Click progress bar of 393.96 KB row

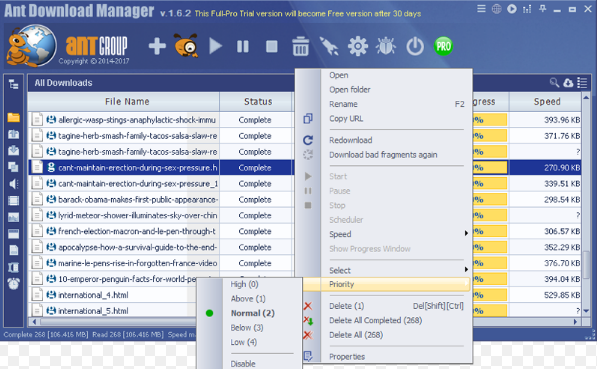(x=490, y=120)
